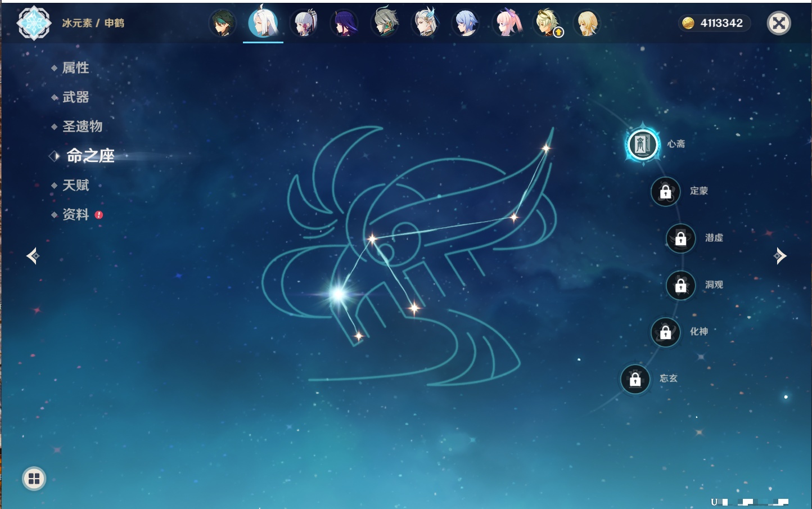Open Albedo with the upgrade arrow badge
The width and height of the screenshot is (812, 509).
click(x=547, y=24)
